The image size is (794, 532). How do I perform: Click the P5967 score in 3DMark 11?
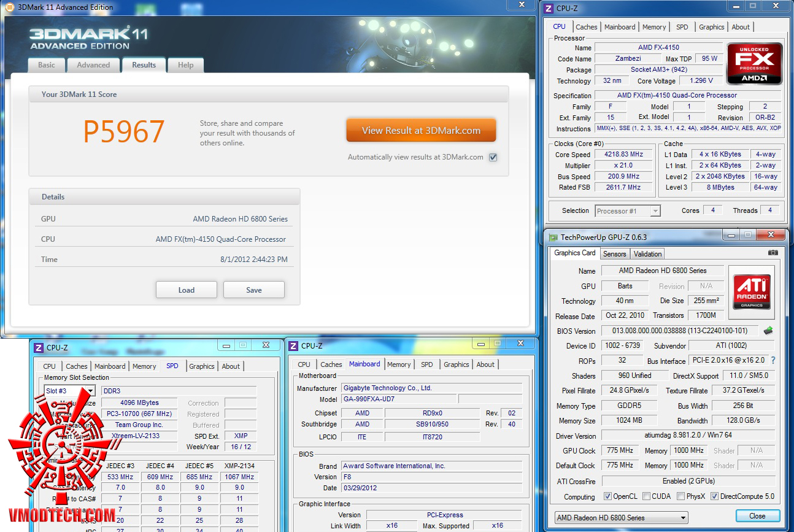(124, 131)
